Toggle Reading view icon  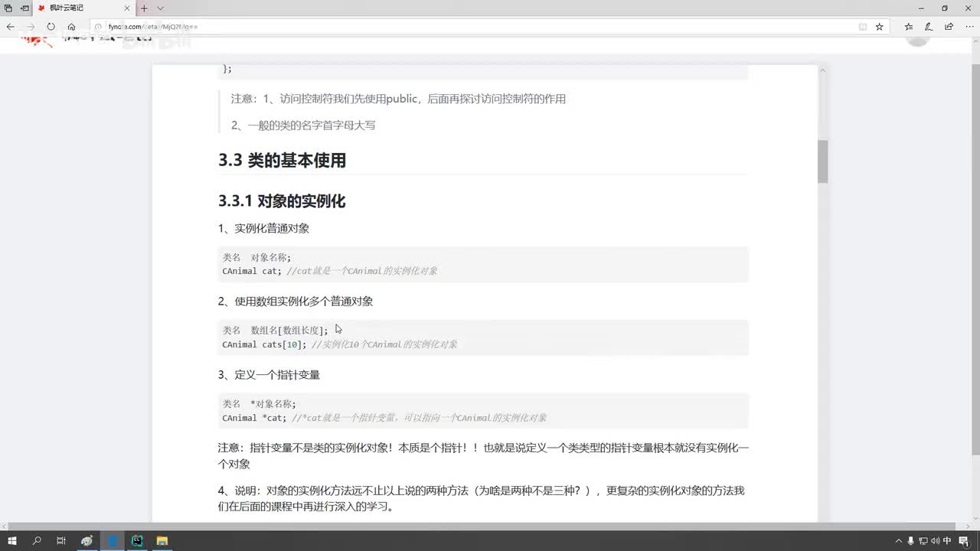pyautogui.click(x=863, y=26)
